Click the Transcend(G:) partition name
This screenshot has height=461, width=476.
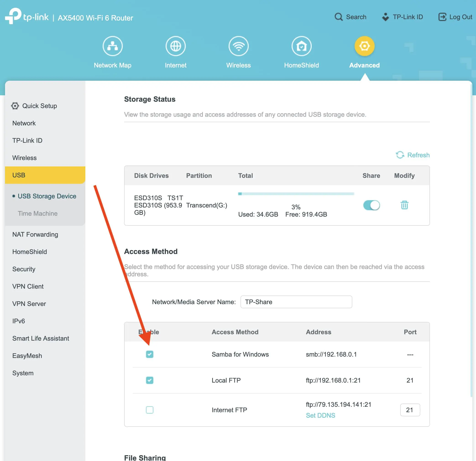pyautogui.click(x=207, y=205)
